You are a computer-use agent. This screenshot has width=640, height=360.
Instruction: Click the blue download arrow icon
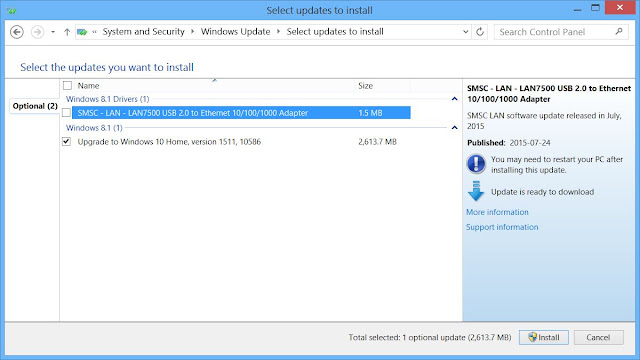(476, 191)
